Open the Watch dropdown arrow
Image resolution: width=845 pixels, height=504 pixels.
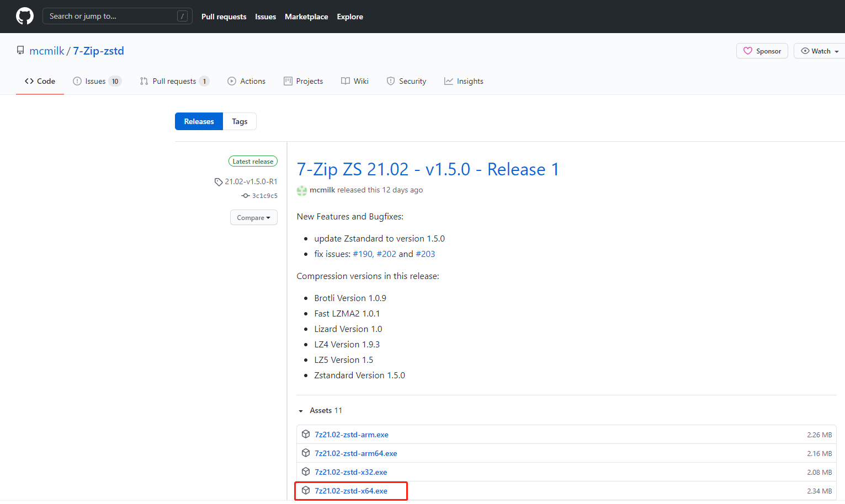[837, 51]
